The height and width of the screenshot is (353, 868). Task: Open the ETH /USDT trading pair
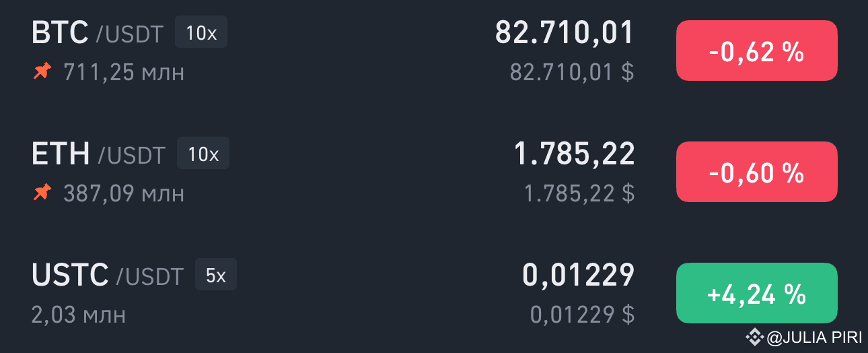click(98, 154)
